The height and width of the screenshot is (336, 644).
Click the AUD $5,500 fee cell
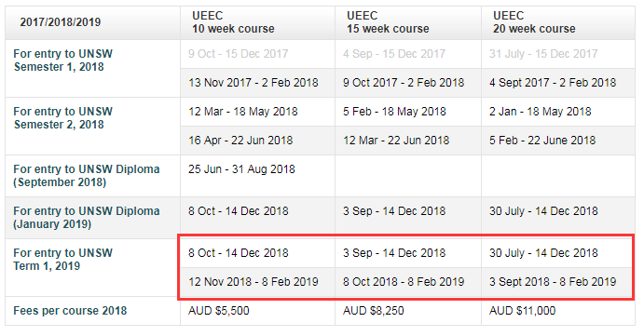[x=218, y=311]
